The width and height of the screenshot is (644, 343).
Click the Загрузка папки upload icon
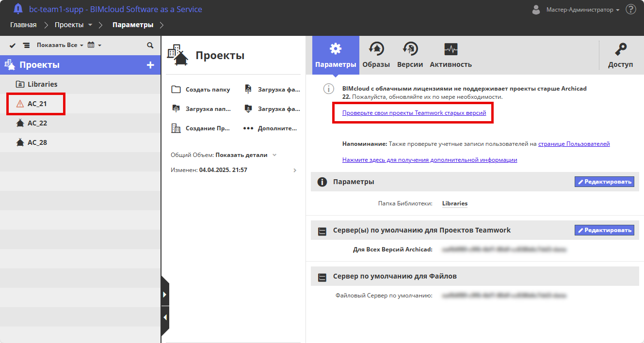point(176,109)
